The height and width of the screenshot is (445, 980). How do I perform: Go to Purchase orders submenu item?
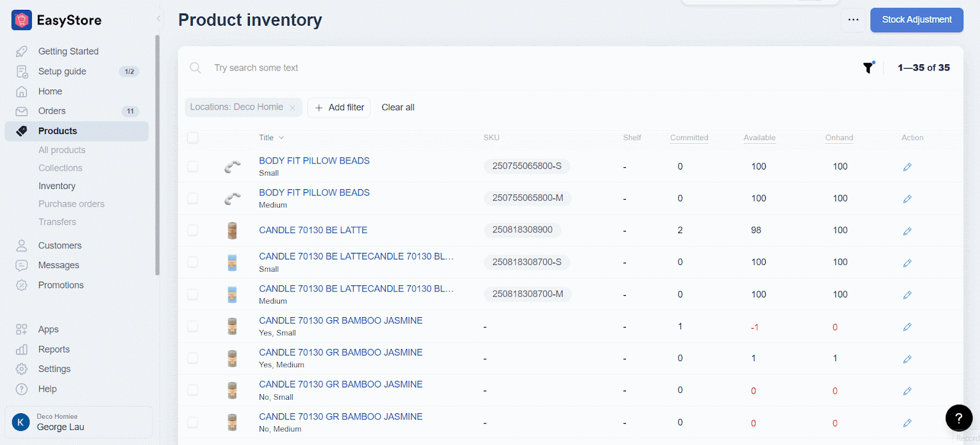pyautogui.click(x=71, y=204)
